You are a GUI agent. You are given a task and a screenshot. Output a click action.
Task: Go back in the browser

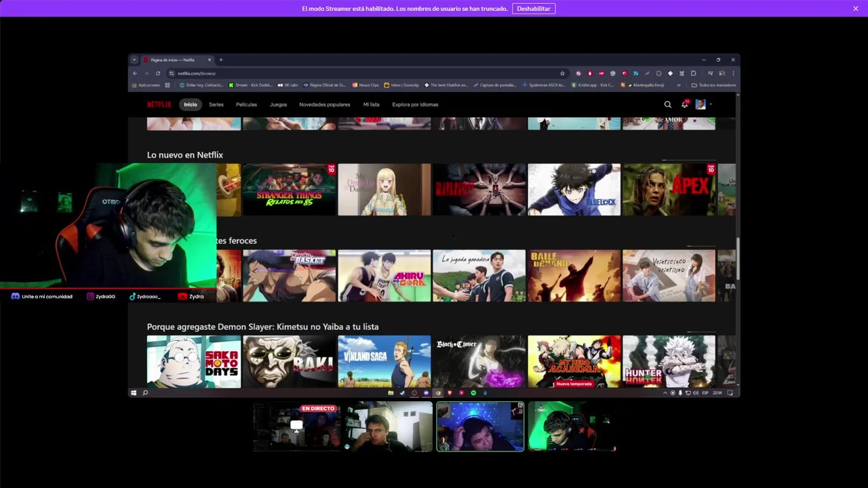135,73
